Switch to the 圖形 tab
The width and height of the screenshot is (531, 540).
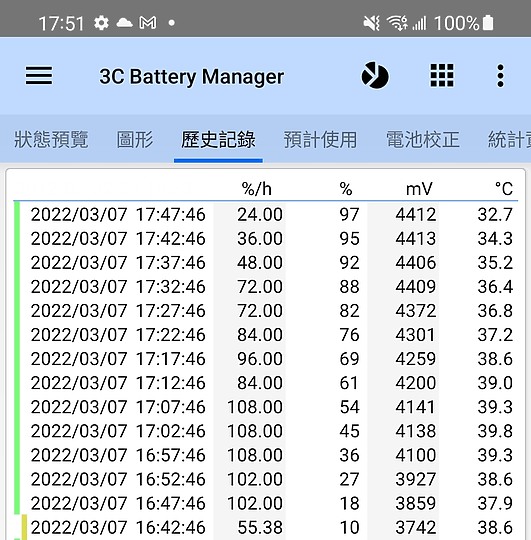(135, 139)
